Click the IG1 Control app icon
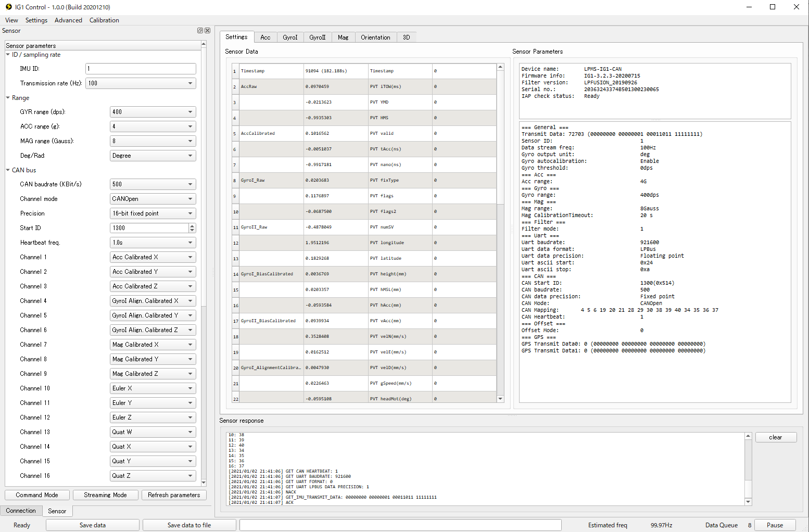The image size is (809, 532). point(8,7)
